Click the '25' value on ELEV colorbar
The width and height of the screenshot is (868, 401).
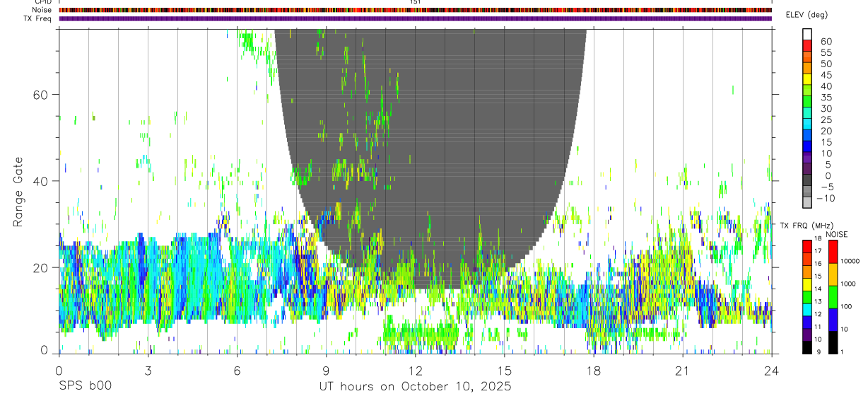coord(826,120)
